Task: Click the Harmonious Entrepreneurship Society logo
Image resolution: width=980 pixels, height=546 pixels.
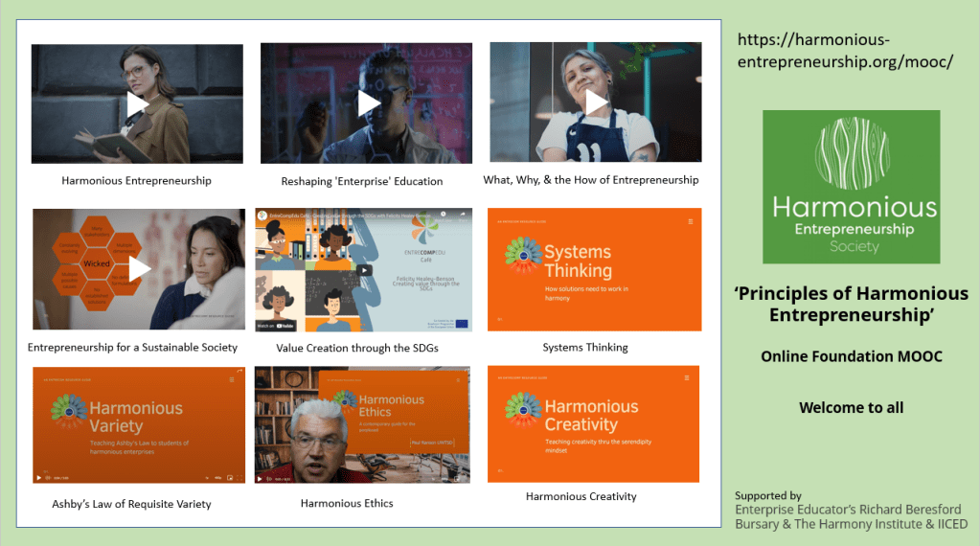Action: click(852, 187)
